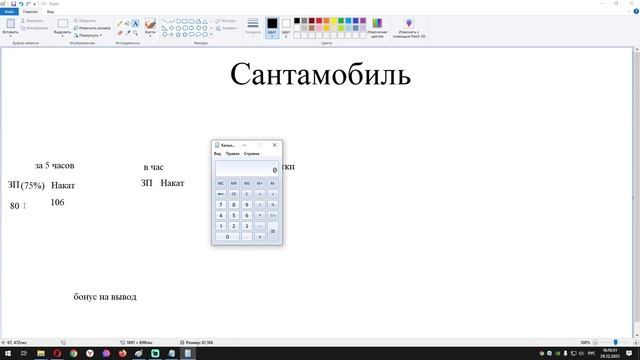640x360 pixels.
Task: Click the zoom slider handle in status bar
Action: point(616,342)
